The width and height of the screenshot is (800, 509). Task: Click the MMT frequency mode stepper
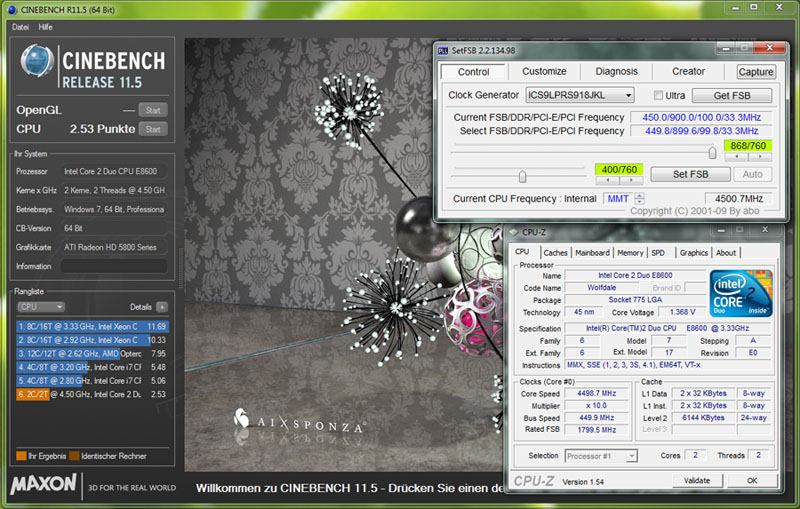point(639,198)
